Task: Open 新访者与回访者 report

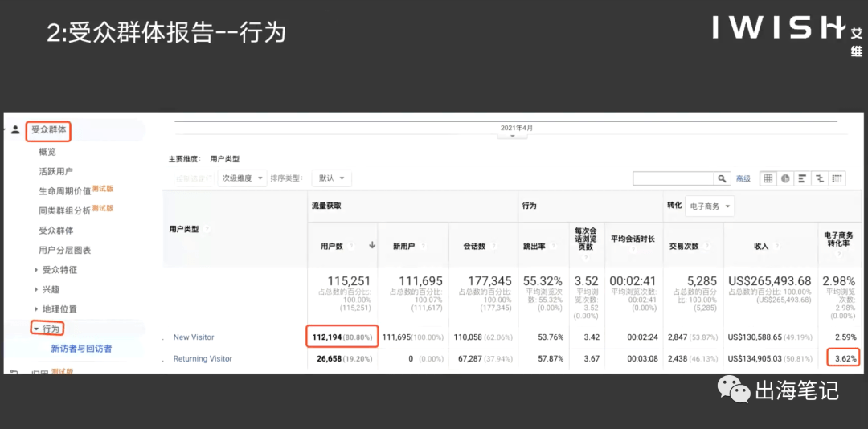Action: coord(81,349)
